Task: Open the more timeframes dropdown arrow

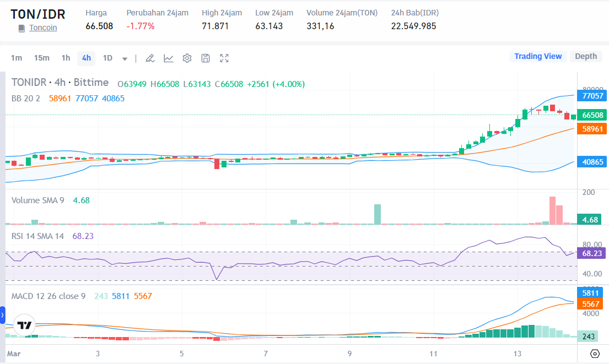Action: pos(125,58)
